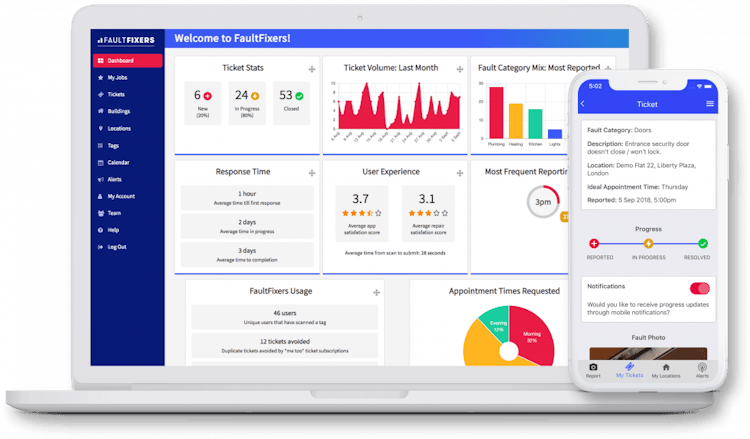
Task: Tap the Reported: 5 Sep 2018 line
Action: 631,200
